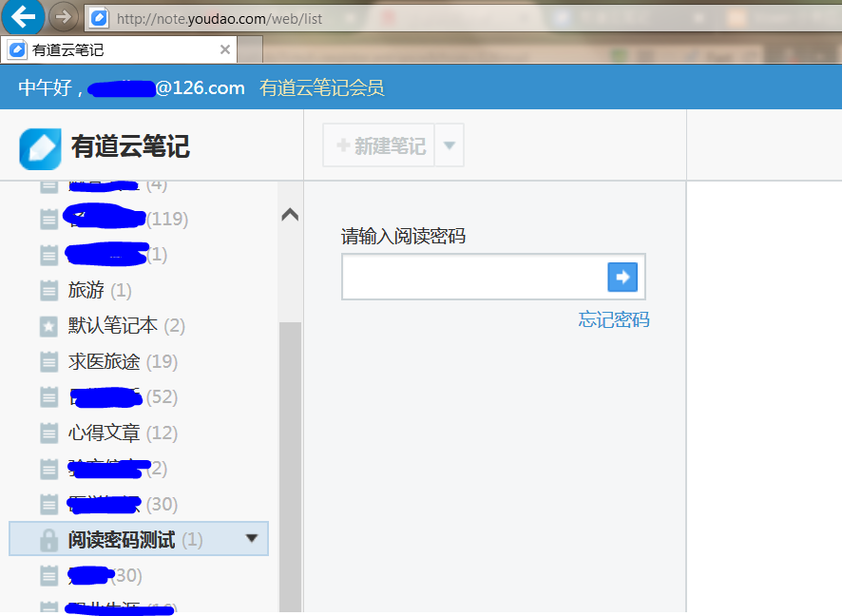Click the account email ending in @126.com
Screen dimensions: 842x616
166,87
